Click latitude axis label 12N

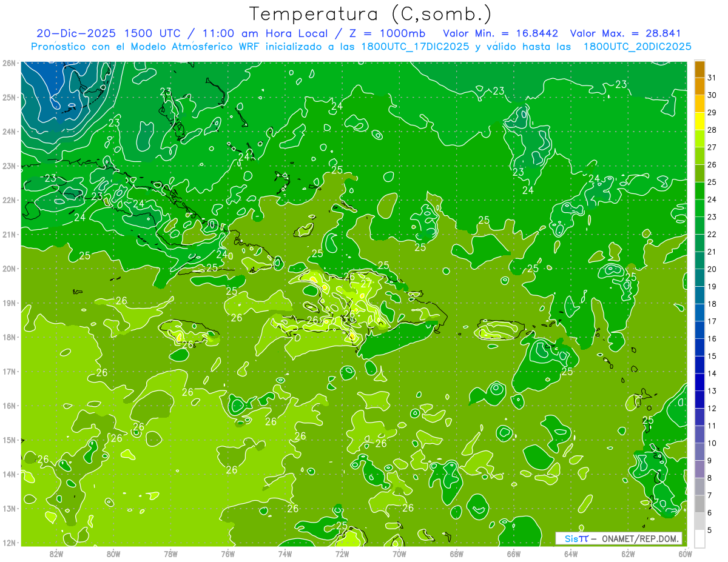point(9,543)
